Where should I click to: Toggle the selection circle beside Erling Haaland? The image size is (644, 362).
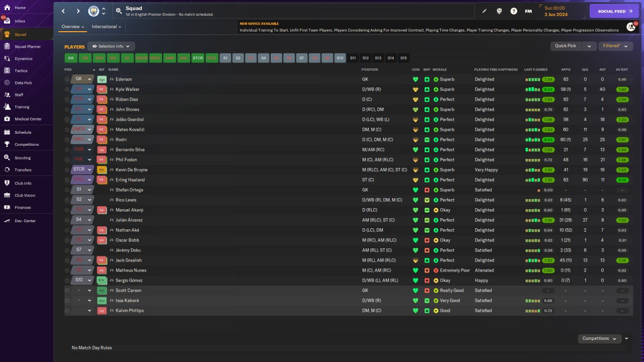67,180
